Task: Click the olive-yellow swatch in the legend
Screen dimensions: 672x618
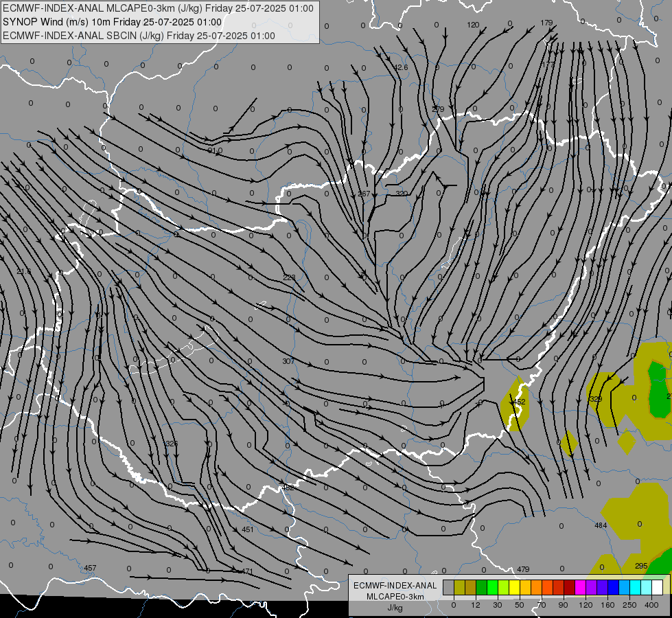Action: pyautogui.click(x=459, y=588)
